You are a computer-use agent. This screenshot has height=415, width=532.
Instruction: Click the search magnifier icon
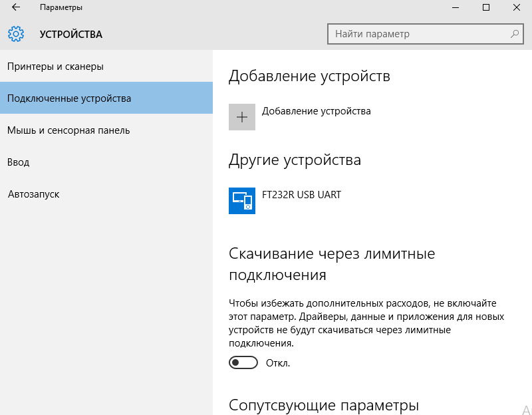(x=515, y=34)
